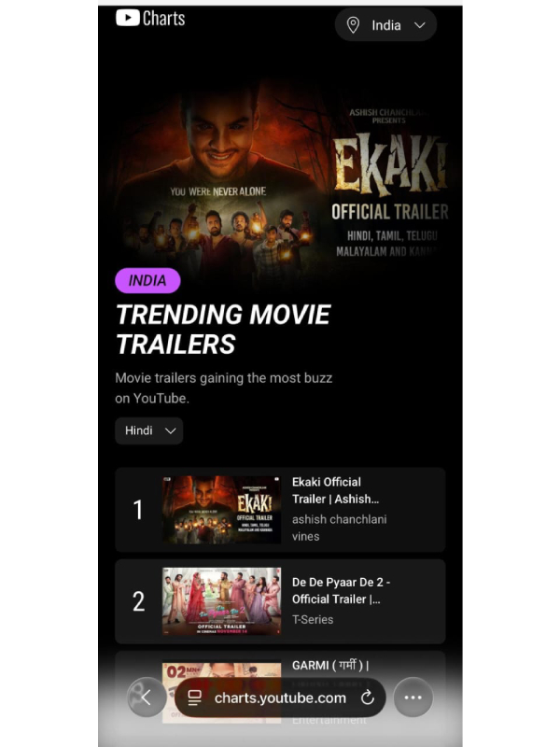Image resolution: width=560 pixels, height=747 pixels.
Task: Open T-Series channel link
Action: [313, 619]
